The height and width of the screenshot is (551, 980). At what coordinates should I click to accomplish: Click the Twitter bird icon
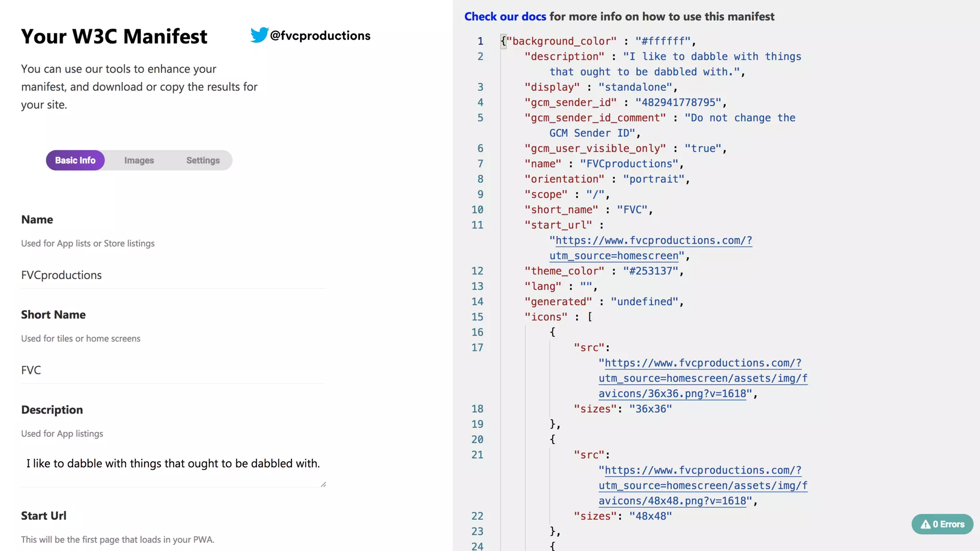click(x=259, y=35)
